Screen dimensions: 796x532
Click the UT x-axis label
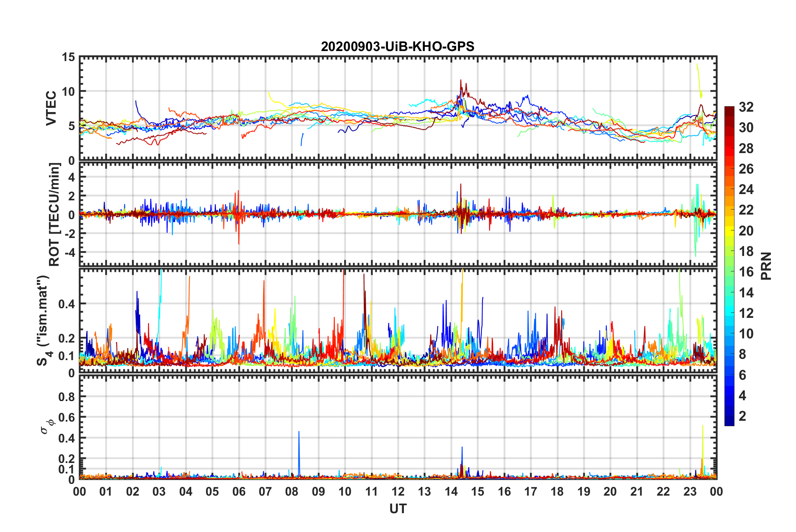coord(398,509)
